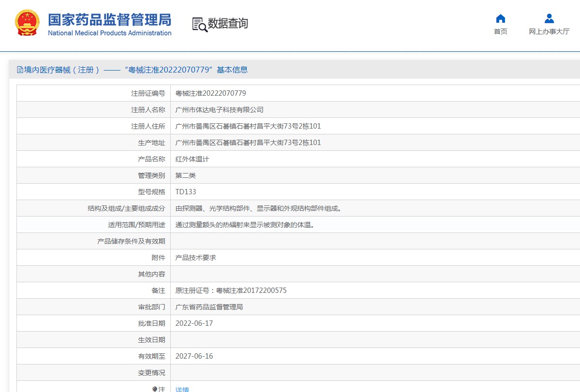Click the 注册证编号 row label
This screenshot has height=392, width=580.
click(148, 93)
